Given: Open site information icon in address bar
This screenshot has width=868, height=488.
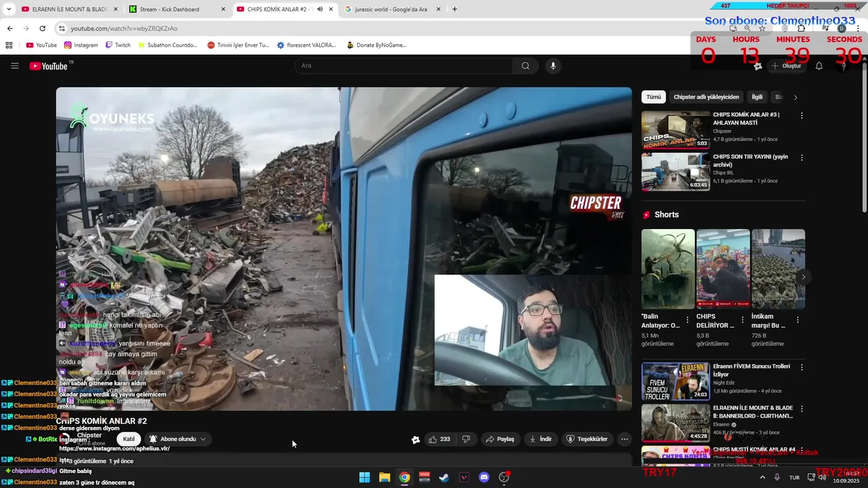Looking at the screenshot, I should pos(62,28).
